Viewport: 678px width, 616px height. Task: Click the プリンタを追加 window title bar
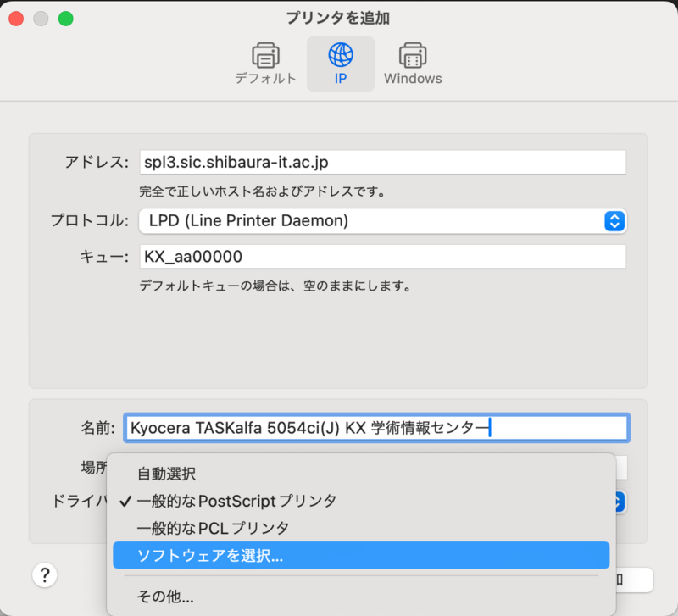pos(339,18)
